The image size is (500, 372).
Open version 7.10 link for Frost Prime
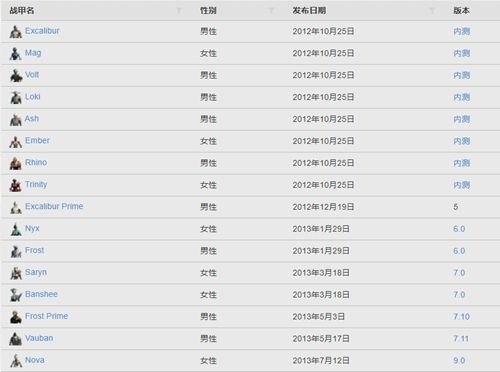(x=461, y=316)
